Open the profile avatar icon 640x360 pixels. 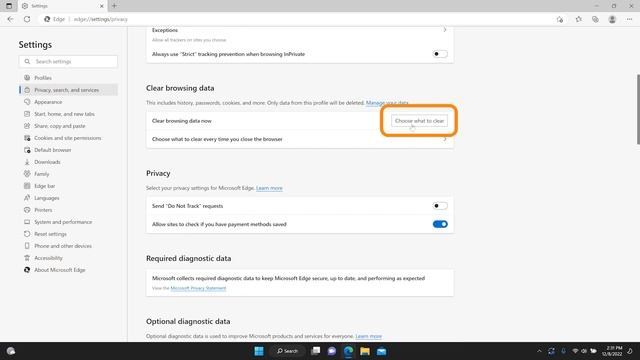pyautogui.click(x=612, y=19)
